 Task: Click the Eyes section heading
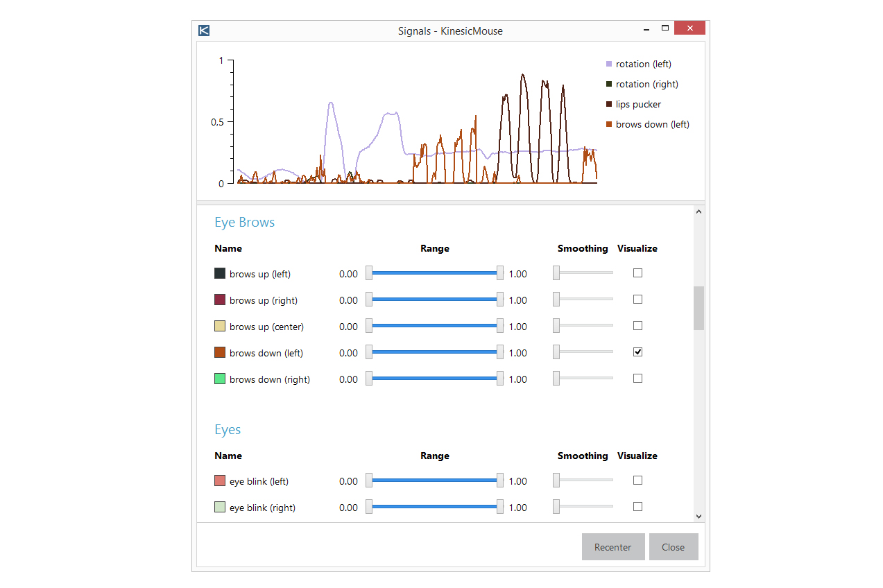point(228,430)
